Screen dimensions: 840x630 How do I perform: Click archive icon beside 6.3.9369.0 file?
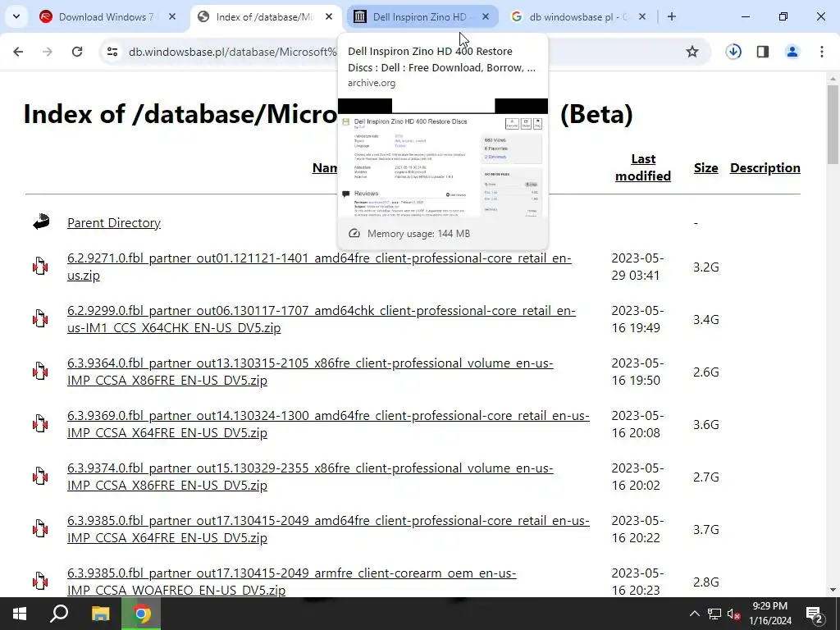click(x=40, y=423)
